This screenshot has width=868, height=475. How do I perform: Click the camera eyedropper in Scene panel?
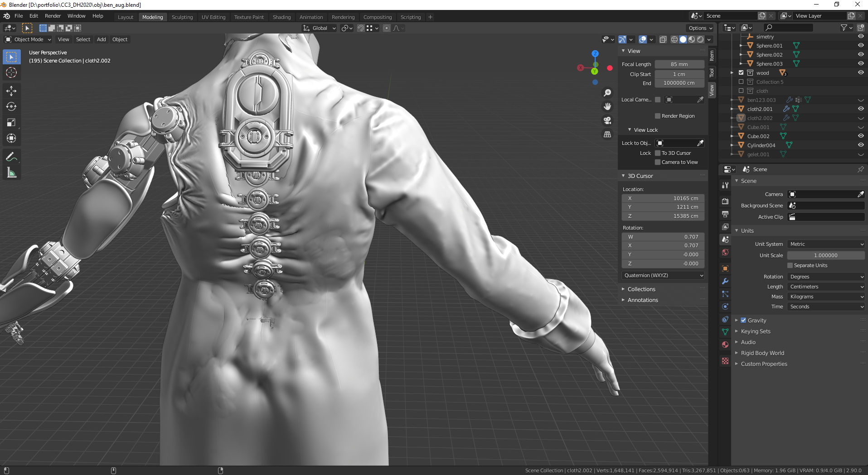[860, 194]
